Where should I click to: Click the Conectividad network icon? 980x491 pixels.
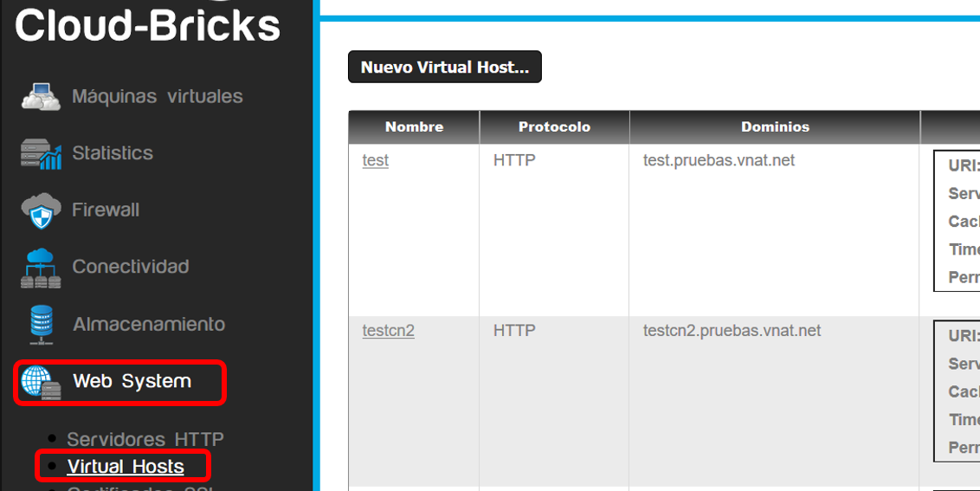(42, 268)
